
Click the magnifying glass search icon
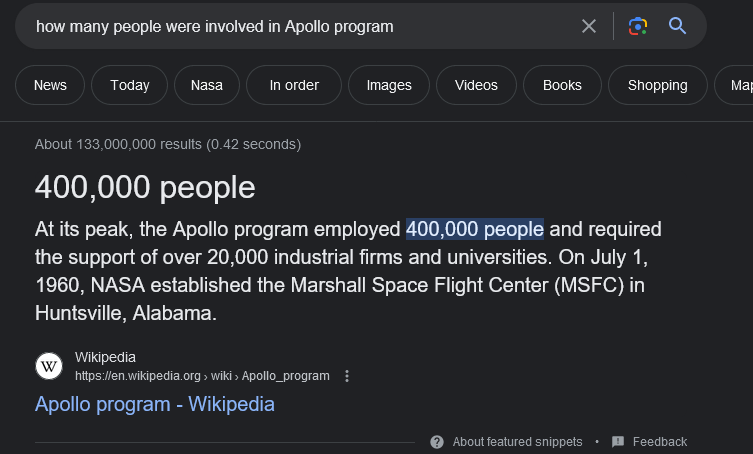678,26
